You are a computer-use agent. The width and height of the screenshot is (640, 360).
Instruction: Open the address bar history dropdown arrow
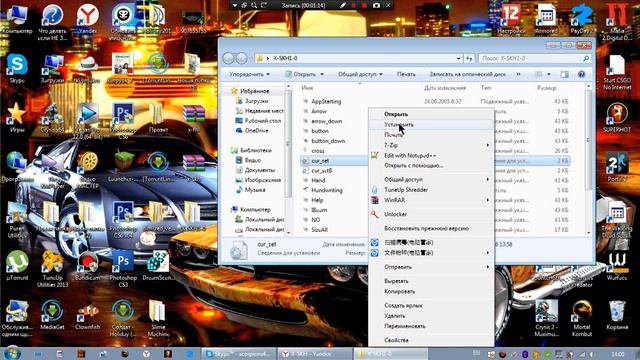458,58
